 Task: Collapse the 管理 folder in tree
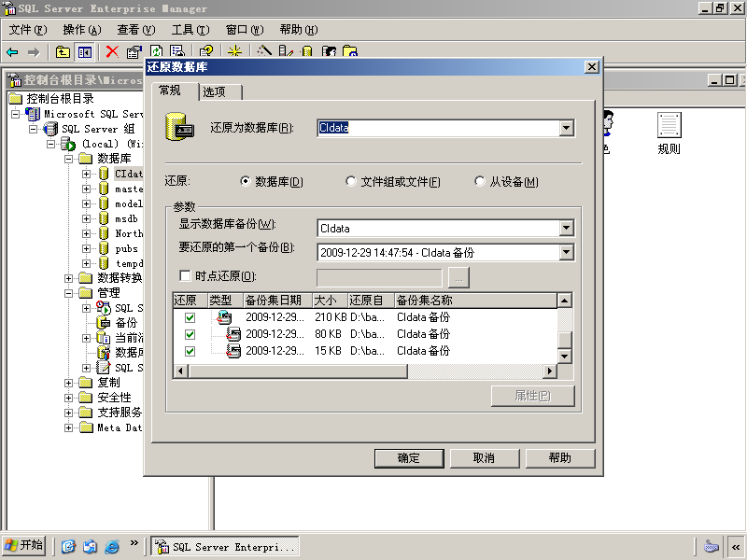pos(68,293)
